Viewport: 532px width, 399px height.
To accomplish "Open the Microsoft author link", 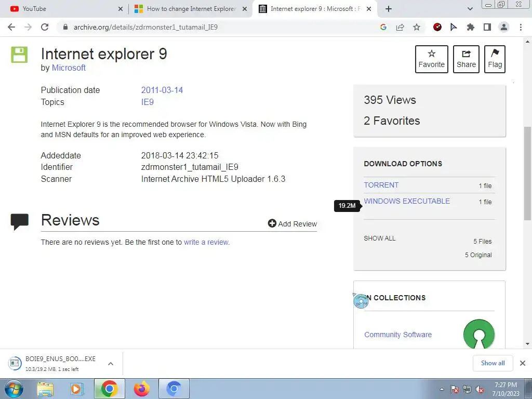I will pos(69,68).
